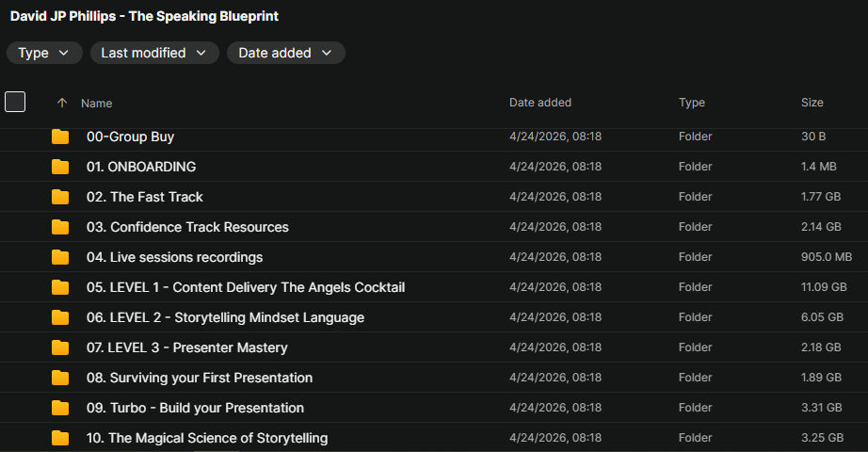
Task: Click the 00-Group Buy folder icon
Action: 60,137
